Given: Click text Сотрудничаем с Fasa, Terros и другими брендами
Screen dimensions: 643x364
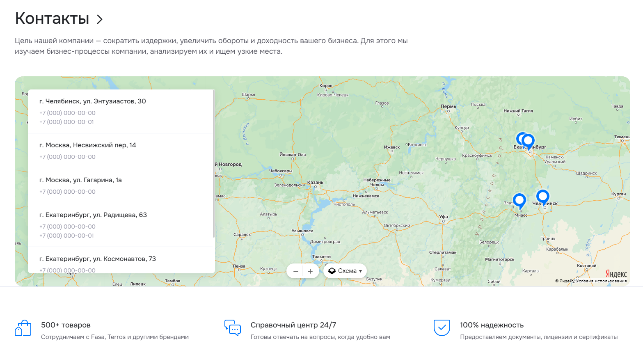Looking at the screenshot, I should [x=115, y=337].
